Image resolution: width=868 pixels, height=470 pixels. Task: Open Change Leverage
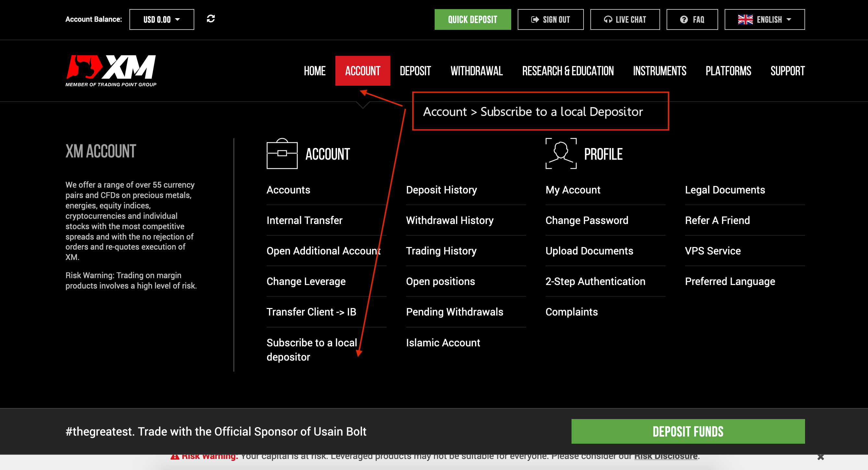click(306, 281)
